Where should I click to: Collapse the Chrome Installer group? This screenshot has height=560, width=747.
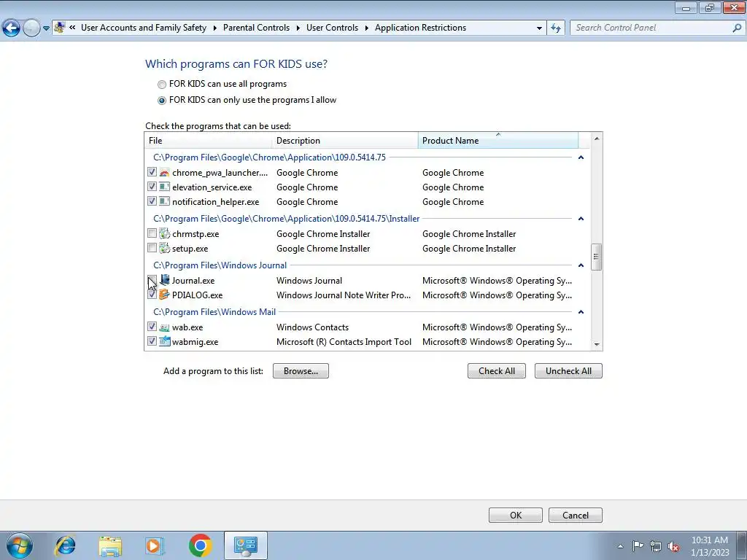coord(581,219)
